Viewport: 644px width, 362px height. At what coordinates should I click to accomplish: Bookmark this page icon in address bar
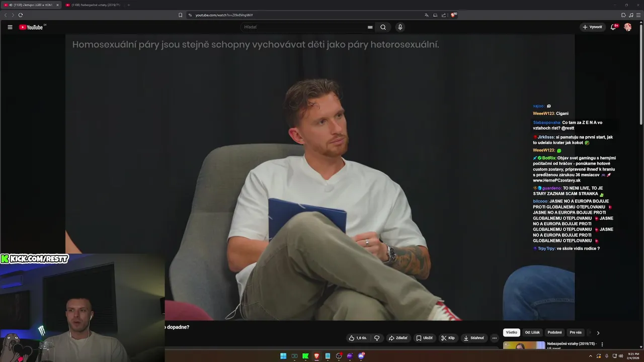[x=180, y=15]
